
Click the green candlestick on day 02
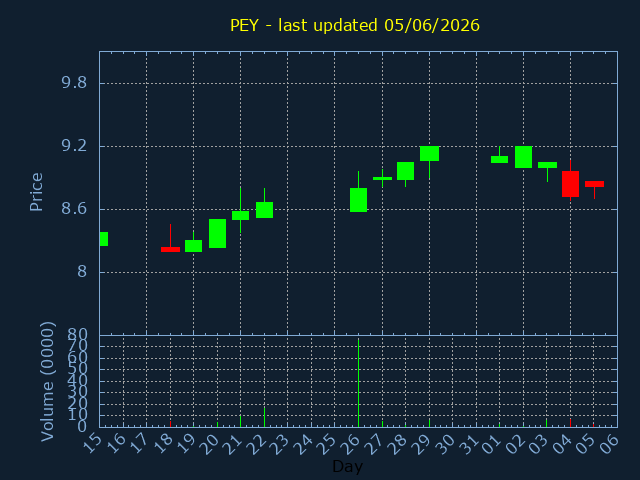coord(523,157)
